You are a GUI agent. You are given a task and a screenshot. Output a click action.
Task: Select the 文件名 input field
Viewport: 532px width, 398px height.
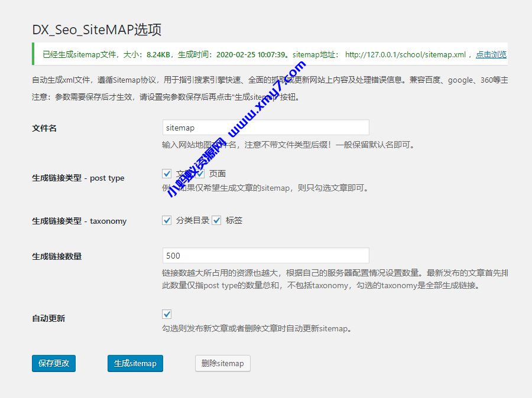point(266,127)
